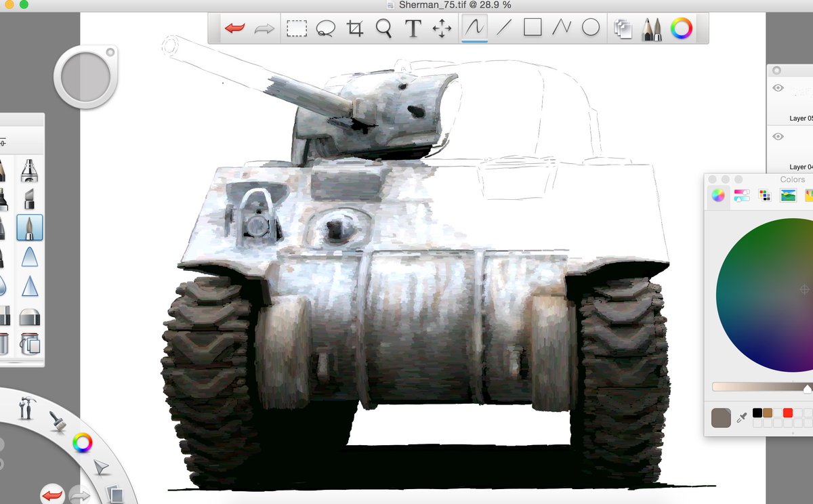Choose the zoom magnifier tool
The width and height of the screenshot is (813, 504).
(384, 28)
